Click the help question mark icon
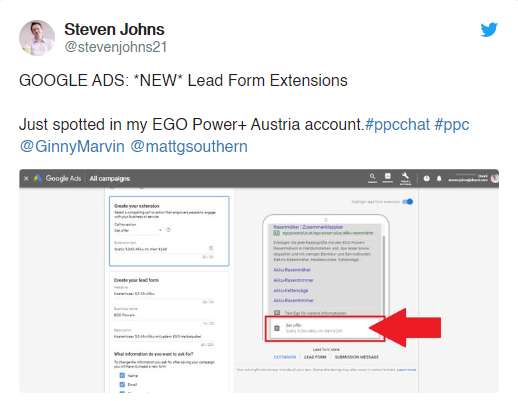 [x=426, y=179]
